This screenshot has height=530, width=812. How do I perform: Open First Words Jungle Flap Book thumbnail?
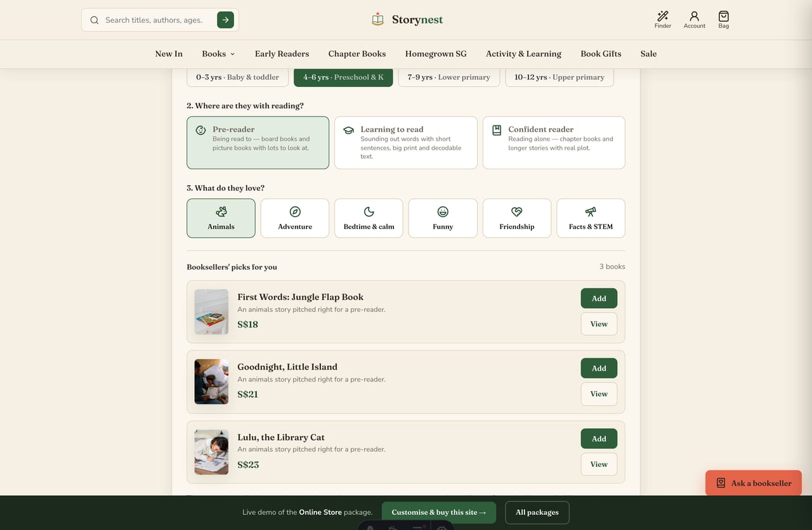(x=211, y=312)
